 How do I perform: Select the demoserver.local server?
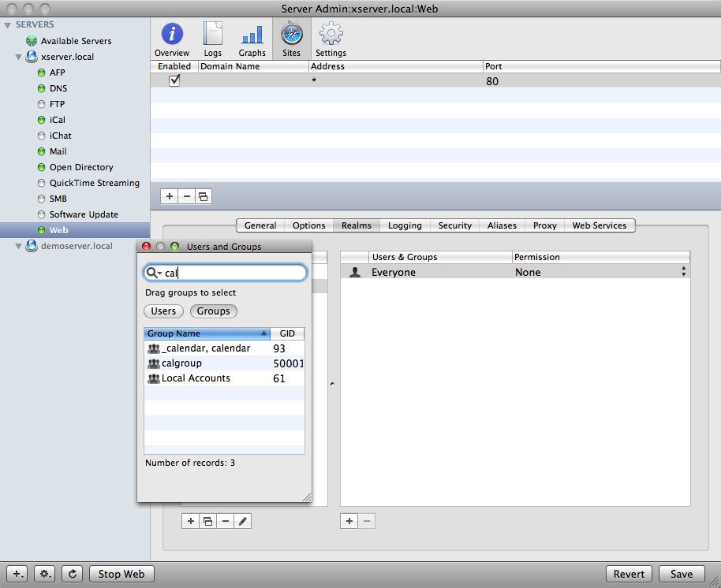coord(77,246)
